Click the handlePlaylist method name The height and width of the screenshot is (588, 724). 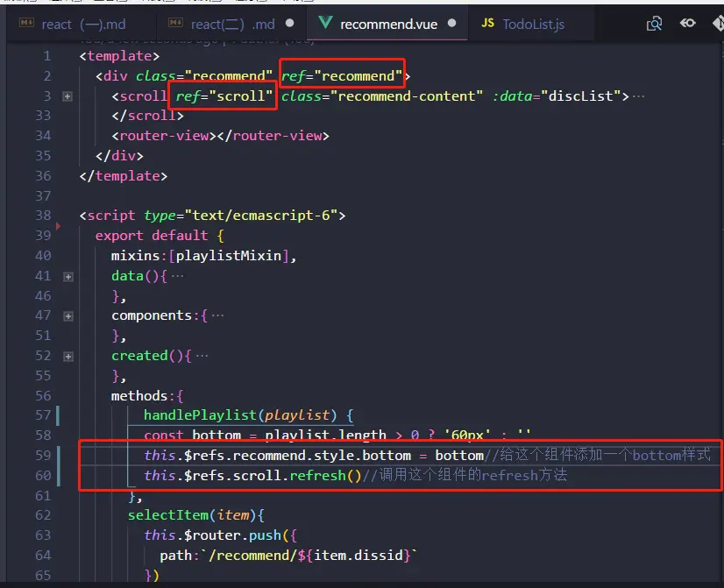click(200, 414)
